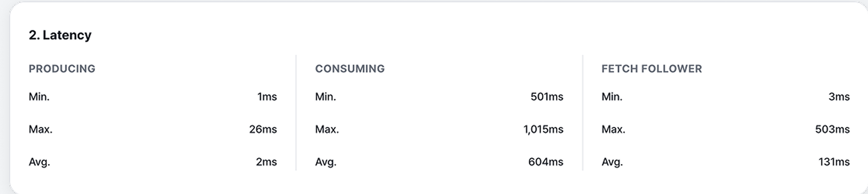This screenshot has width=868, height=194.
Task: Click the FETCH FOLLOWER column header
Action: (x=652, y=69)
